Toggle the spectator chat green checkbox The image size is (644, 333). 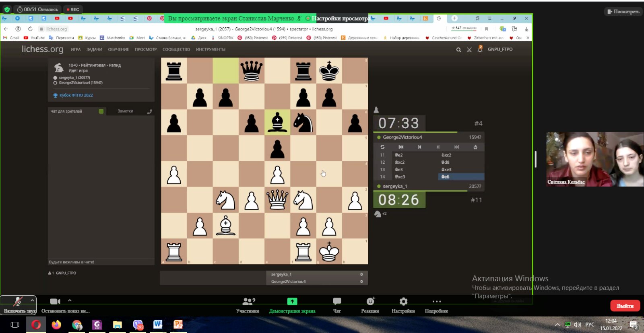tap(101, 111)
